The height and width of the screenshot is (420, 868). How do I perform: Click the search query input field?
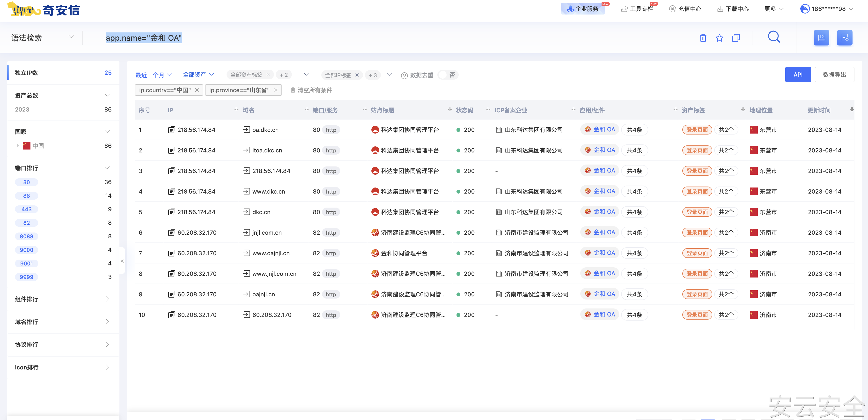click(388, 38)
